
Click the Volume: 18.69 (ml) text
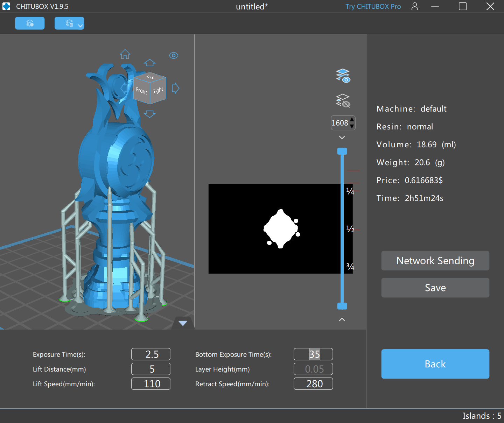(416, 144)
